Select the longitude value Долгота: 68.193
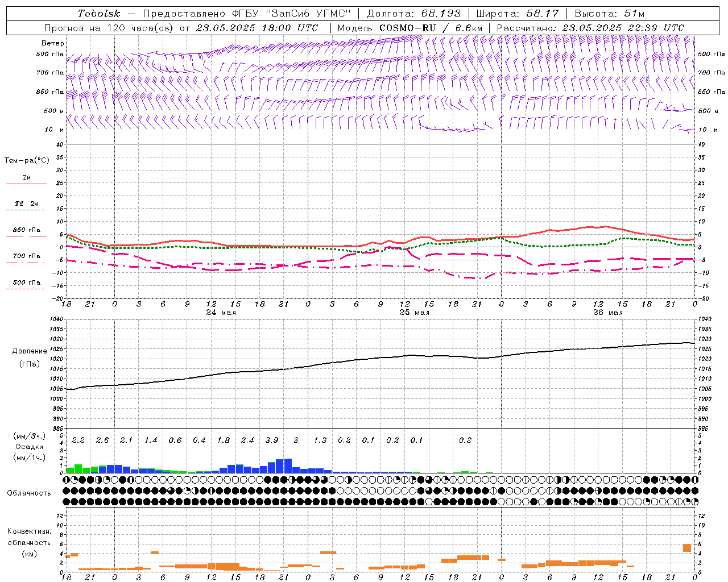Screen dimensions: 728x582 tap(413, 14)
